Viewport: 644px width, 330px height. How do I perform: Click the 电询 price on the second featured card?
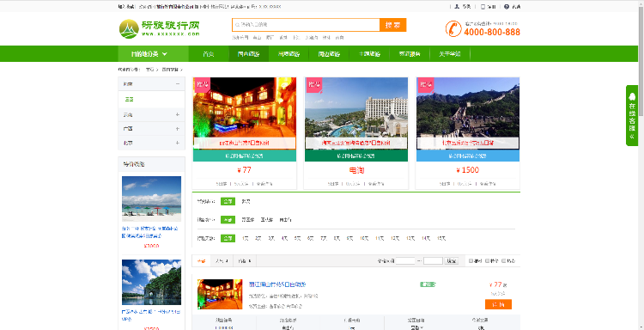(x=356, y=170)
